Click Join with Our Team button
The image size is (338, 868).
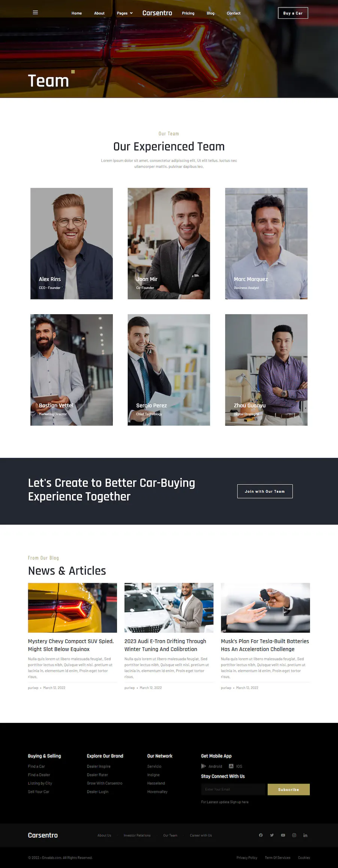[265, 491]
